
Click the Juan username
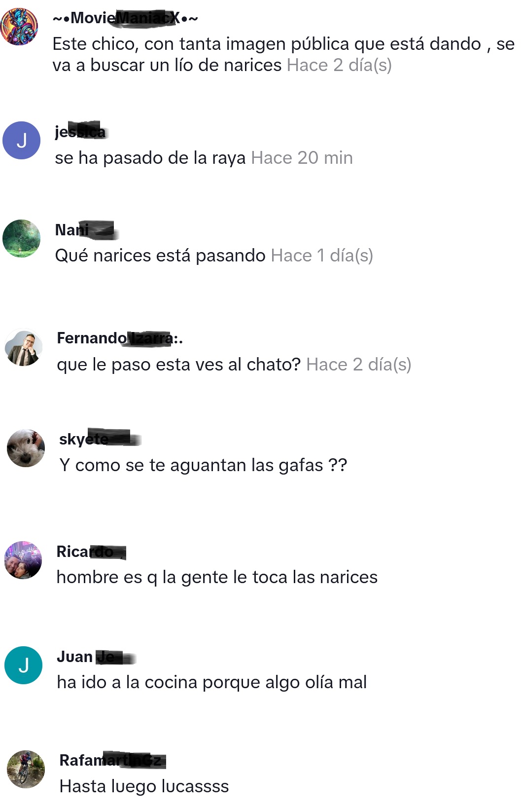tap(96, 657)
